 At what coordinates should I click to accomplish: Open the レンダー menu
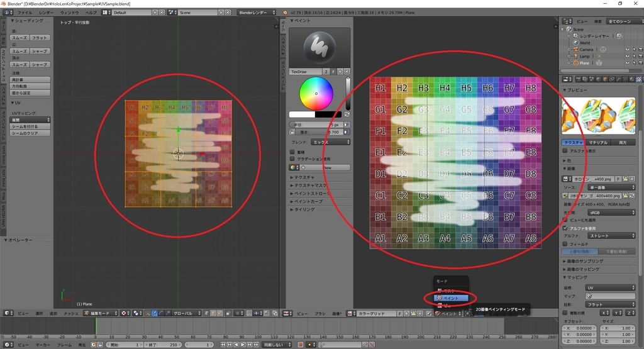46,13
